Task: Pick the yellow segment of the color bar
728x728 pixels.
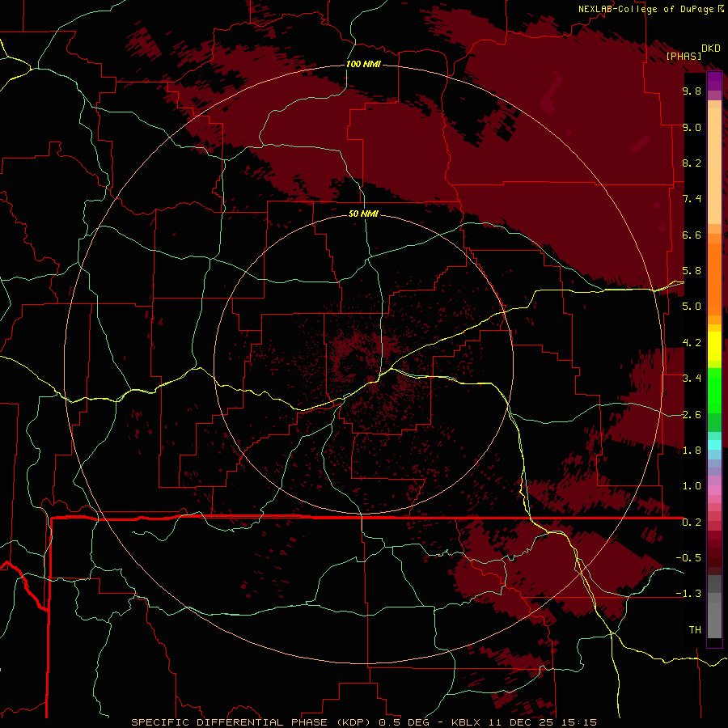Action: [x=714, y=346]
